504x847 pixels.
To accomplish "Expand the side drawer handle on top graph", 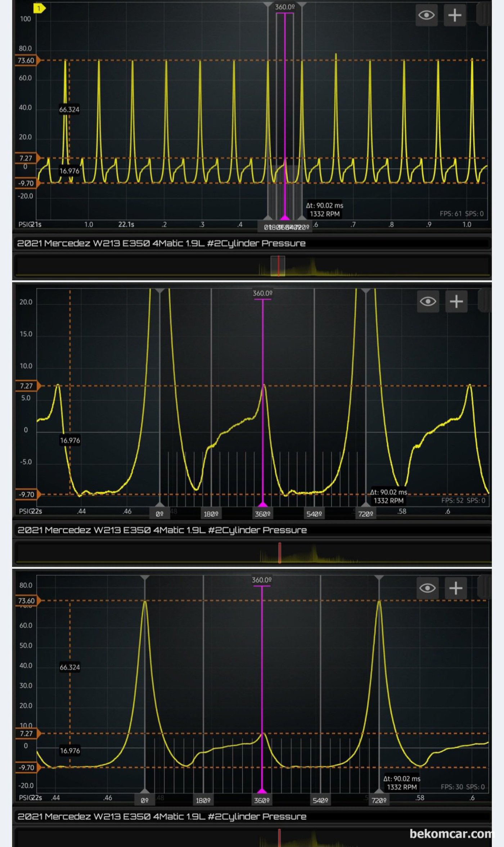I will 483,15.
